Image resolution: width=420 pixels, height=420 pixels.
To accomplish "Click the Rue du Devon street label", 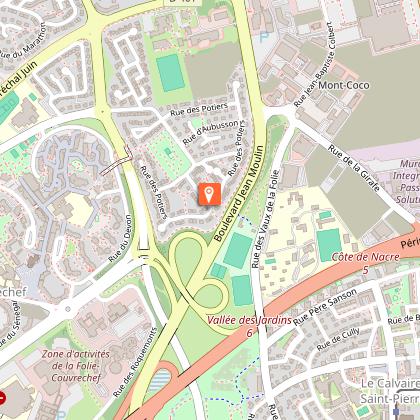I will click(120, 238).
